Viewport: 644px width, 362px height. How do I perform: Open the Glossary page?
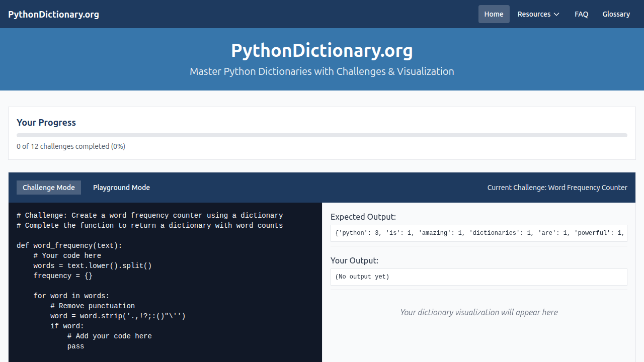(x=616, y=14)
